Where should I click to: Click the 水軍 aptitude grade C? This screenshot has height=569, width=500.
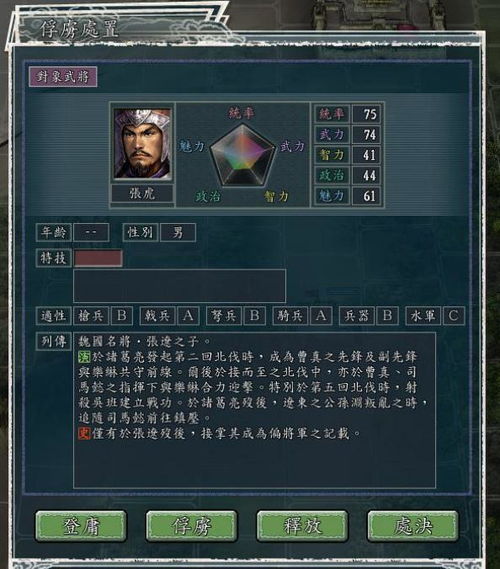click(x=453, y=316)
